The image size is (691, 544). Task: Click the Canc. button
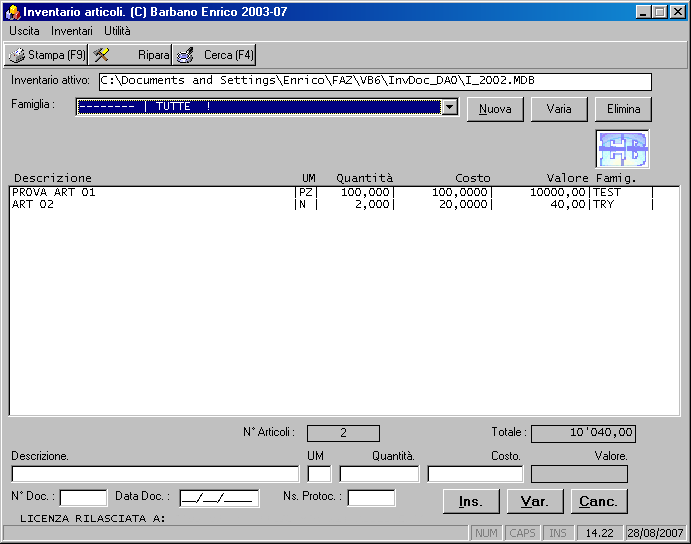coord(599,501)
